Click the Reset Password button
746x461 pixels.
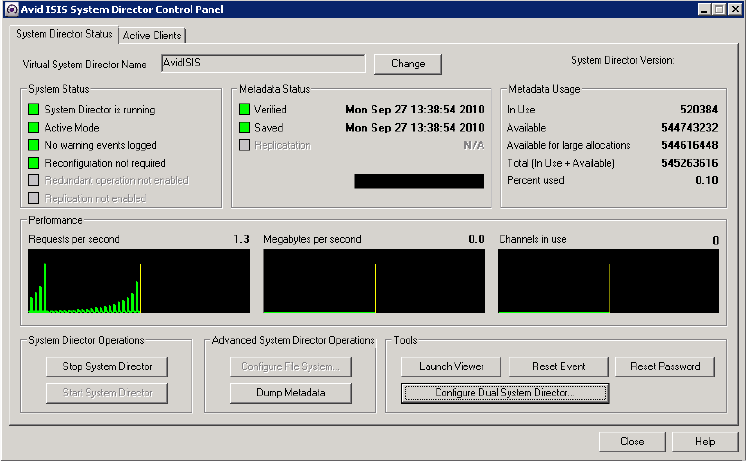pyautogui.click(x=665, y=366)
